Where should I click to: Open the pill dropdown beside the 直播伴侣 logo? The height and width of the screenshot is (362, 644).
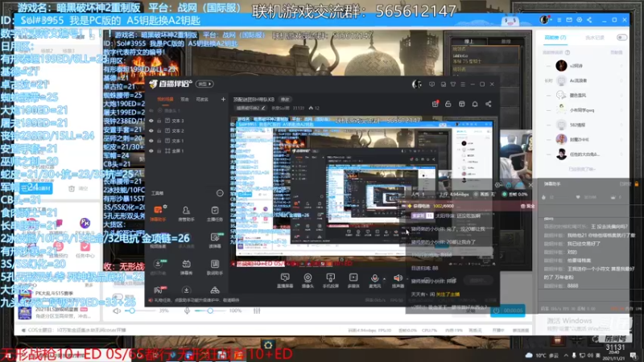pyautogui.click(x=204, y=84)
